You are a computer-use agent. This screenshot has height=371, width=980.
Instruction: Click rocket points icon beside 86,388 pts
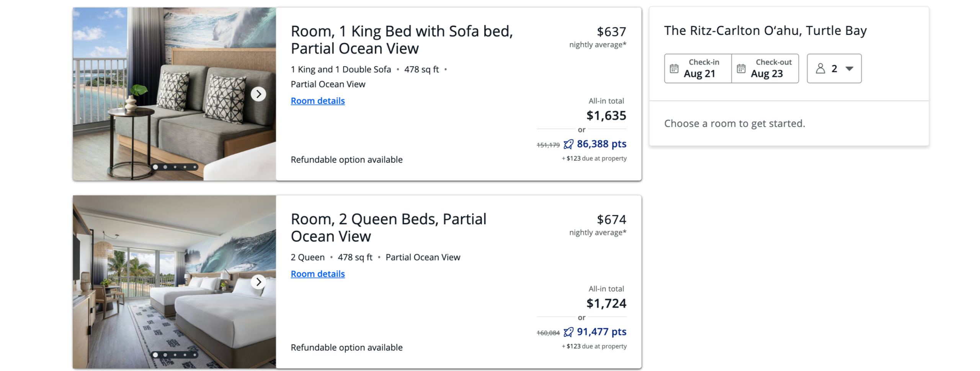pos(568,144)
